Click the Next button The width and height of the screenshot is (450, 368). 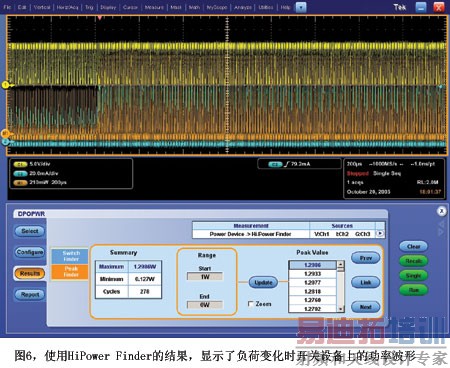366,307
